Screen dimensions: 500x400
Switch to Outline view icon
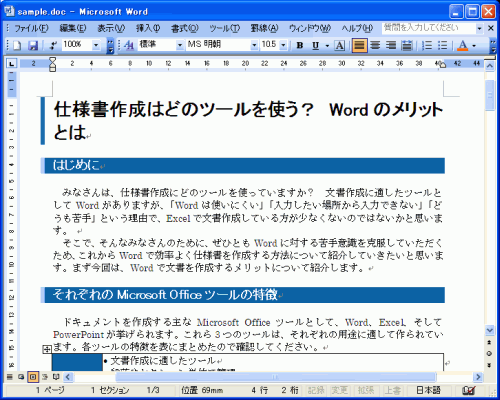click(45, 377)
